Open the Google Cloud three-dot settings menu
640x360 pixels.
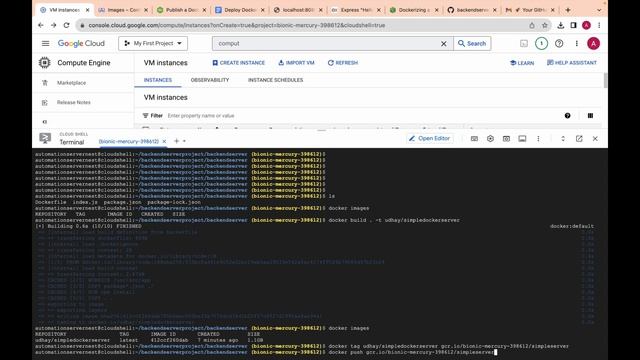pos(576,43)
